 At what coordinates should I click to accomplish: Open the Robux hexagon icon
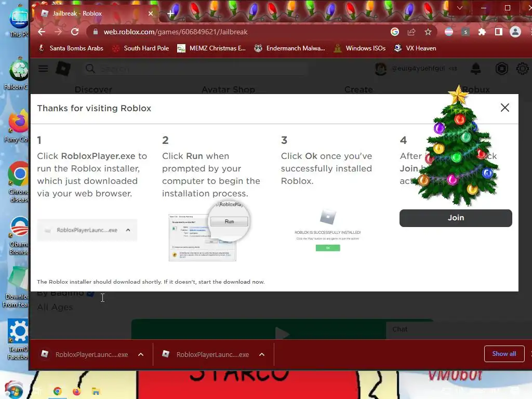501,69
